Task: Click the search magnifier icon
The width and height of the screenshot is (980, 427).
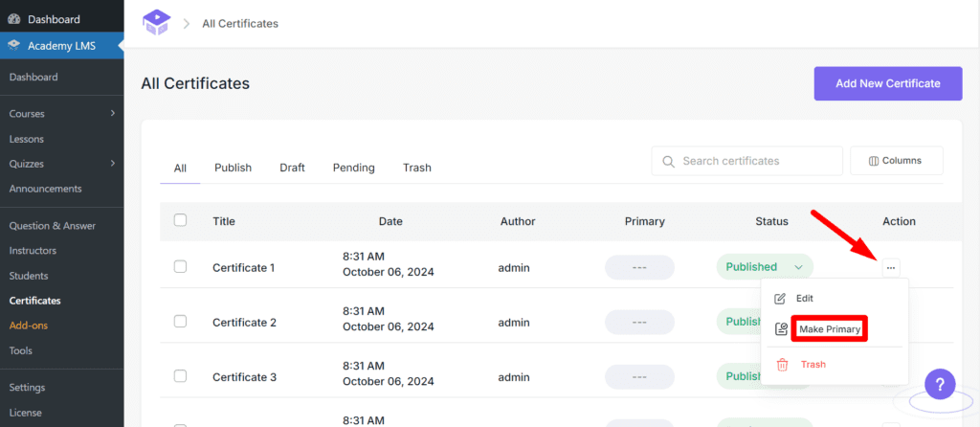Action: click(668, 161)
